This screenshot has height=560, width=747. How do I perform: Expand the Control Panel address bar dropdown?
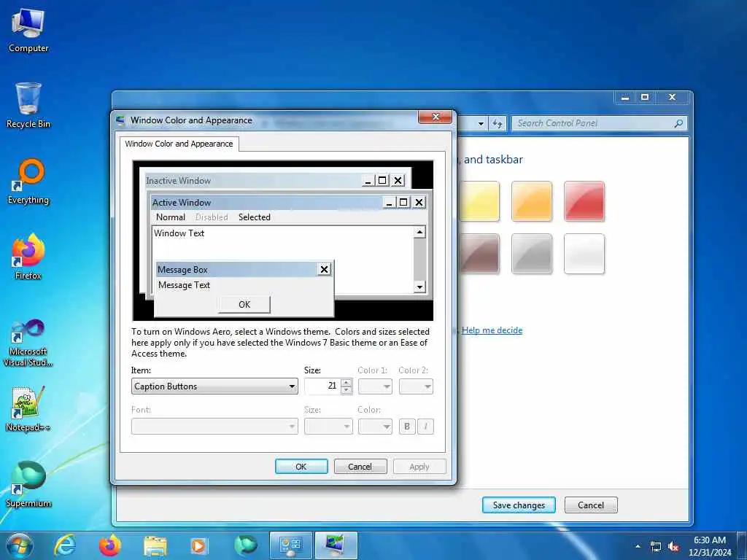coord(481,123)
